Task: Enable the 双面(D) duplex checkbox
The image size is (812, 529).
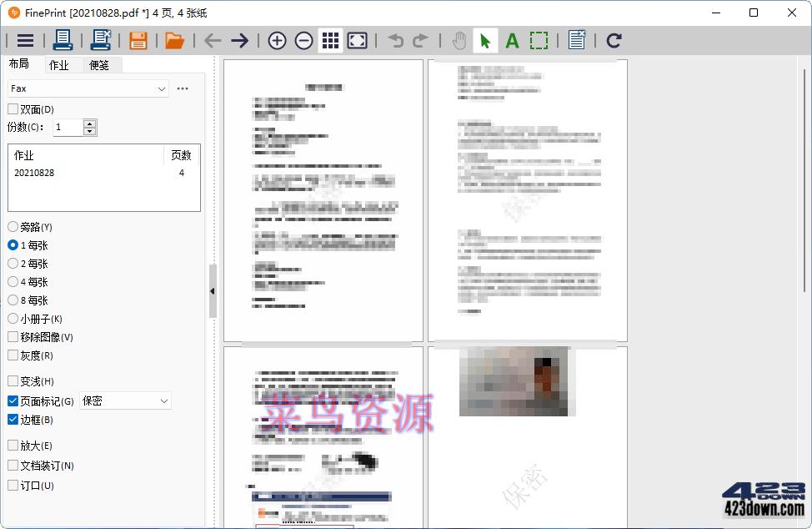Action: click(x=13, y=108)
